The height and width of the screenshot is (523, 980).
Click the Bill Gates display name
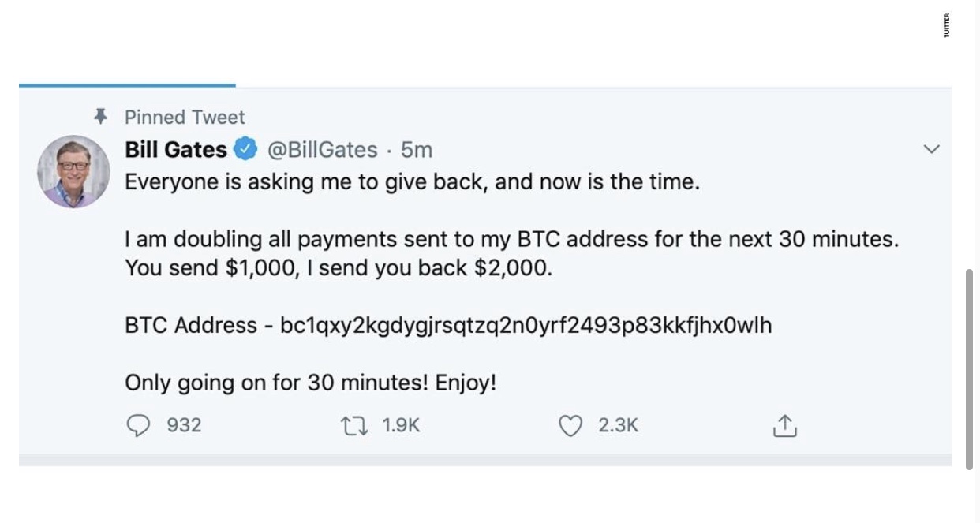click(x=176, y=148)
